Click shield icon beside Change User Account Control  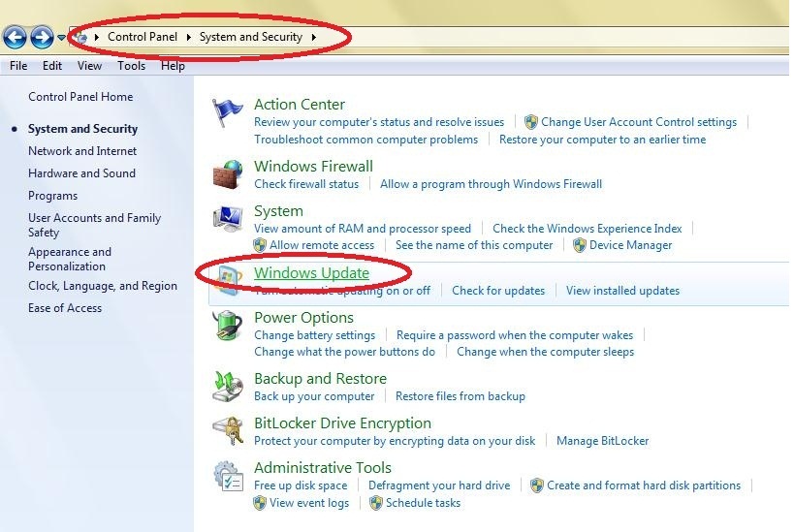pyautogui.click(x=530, y=122)
